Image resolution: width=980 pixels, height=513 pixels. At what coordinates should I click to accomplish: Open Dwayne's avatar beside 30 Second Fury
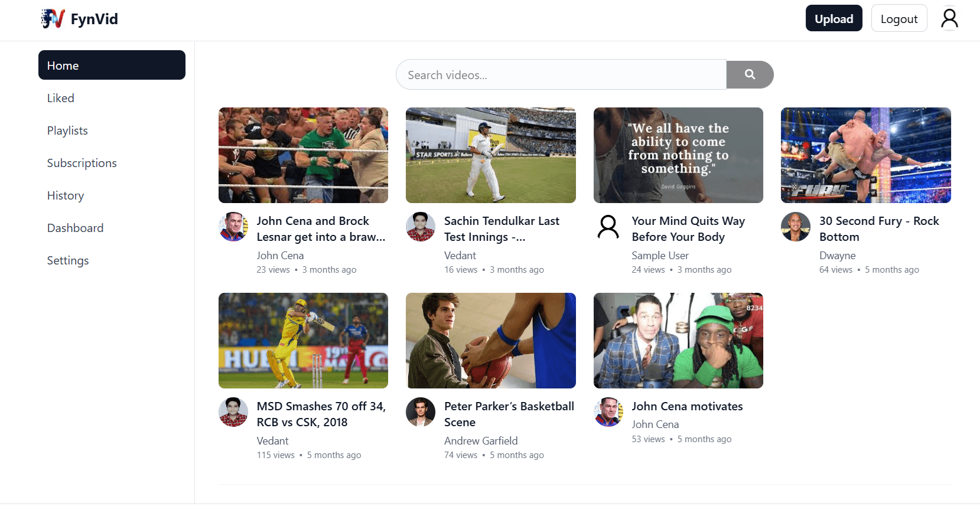pyautogui.click(x=796, y=227)
